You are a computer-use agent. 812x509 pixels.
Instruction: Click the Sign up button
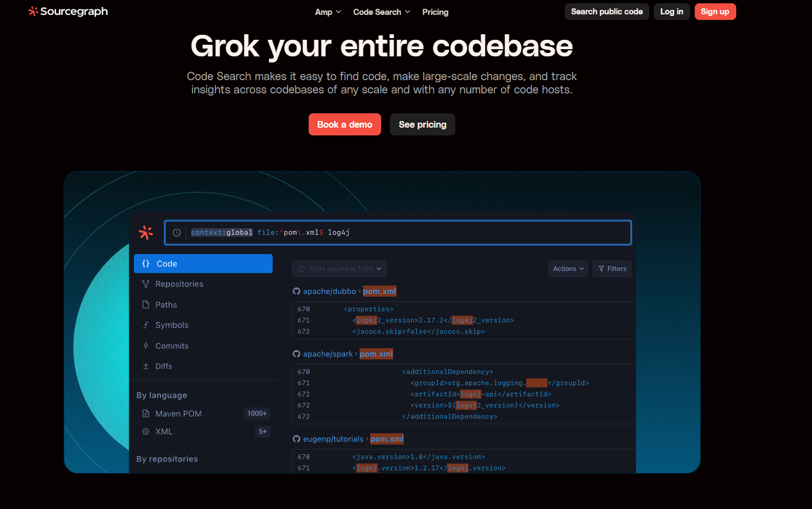(x=715, y=12)
